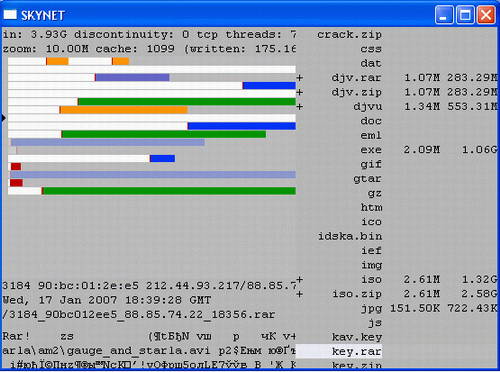Select crack.zip in the file type list
This screenshot has width=500, height=372.
click(349, 35)
